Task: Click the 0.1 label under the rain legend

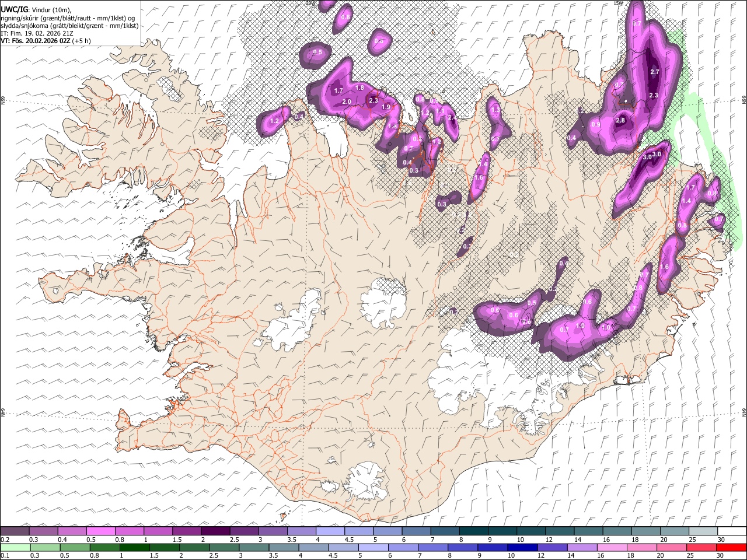Action: (5, 556)
